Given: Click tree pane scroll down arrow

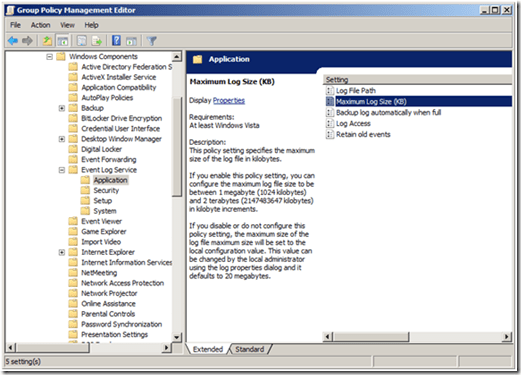Looking at the screenshot, I should (177, 337).
